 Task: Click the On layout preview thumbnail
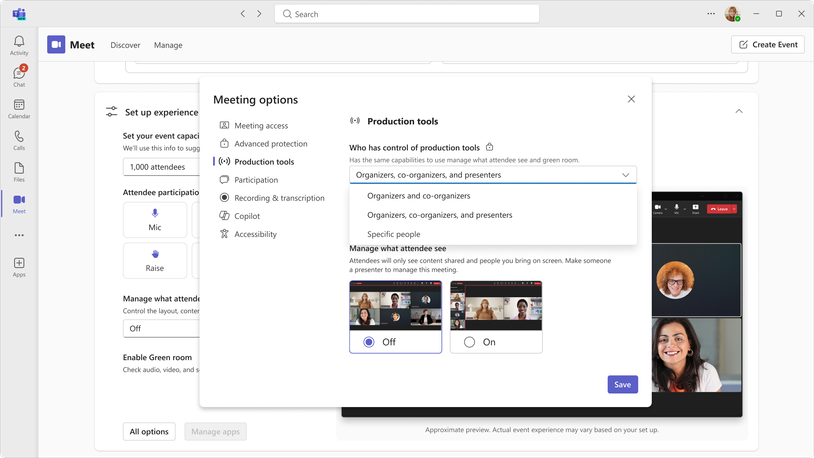pos(496,306)
